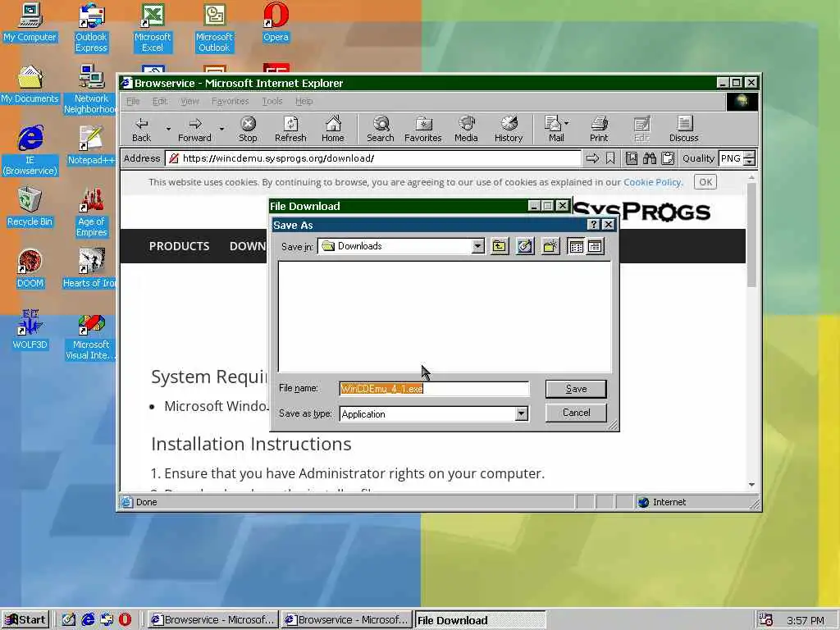Click the clipboard icon near Quality

click(668, 158)
